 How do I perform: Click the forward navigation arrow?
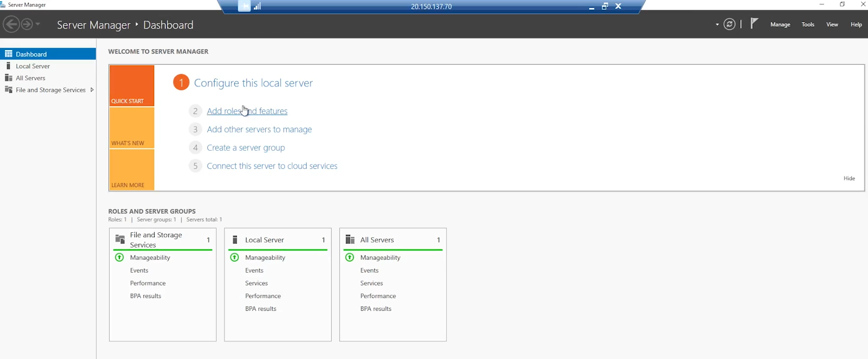(x=27, y=24)
